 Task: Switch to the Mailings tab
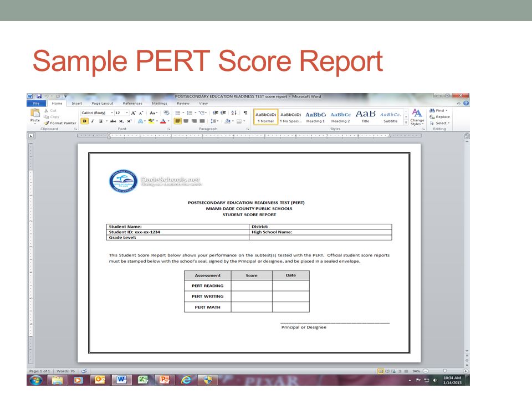160,104
